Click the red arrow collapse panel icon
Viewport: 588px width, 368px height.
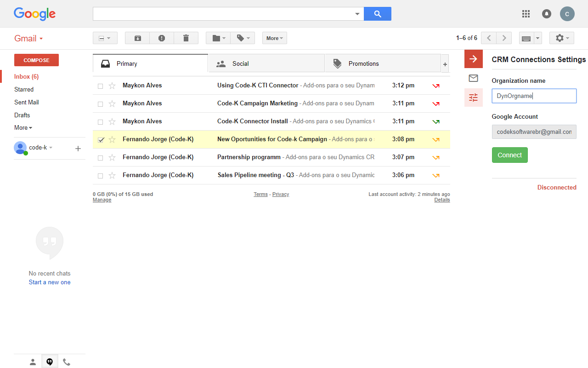click(x=474, y=59)
